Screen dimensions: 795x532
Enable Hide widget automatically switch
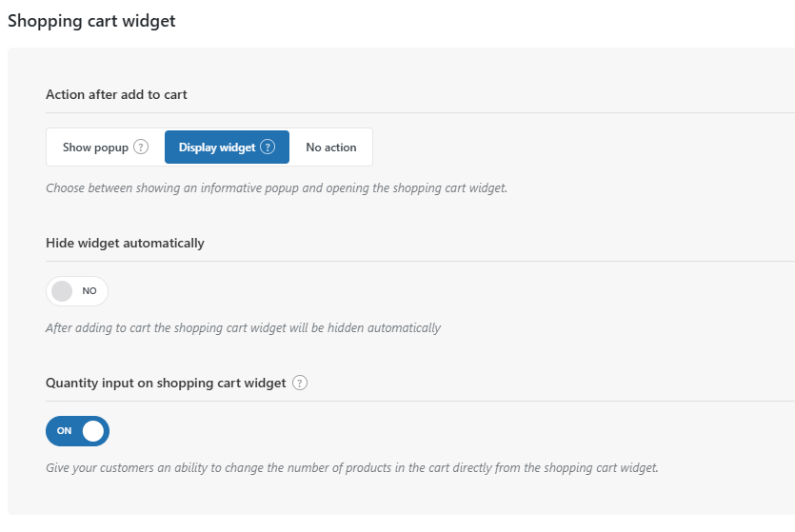[77, 291]
